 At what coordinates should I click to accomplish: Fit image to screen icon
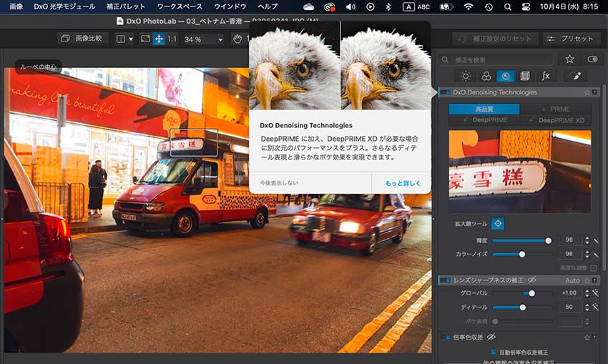tap(145, 39)
